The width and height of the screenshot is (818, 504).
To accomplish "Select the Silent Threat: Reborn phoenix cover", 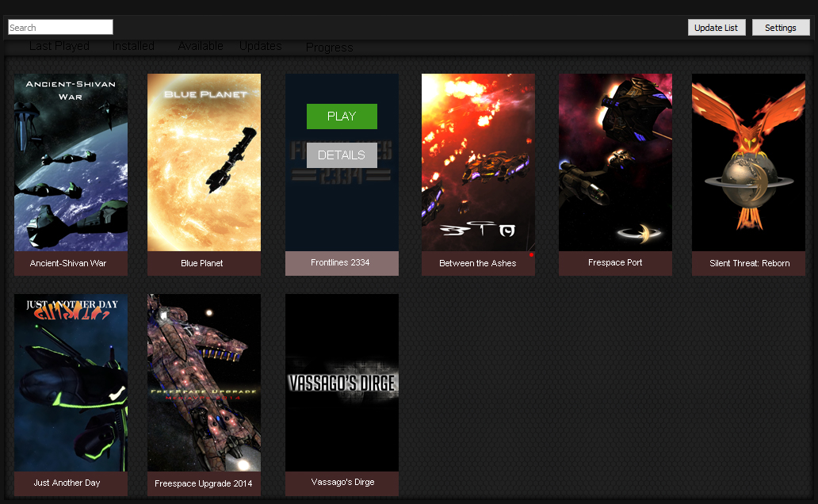I will coord(748,162).
